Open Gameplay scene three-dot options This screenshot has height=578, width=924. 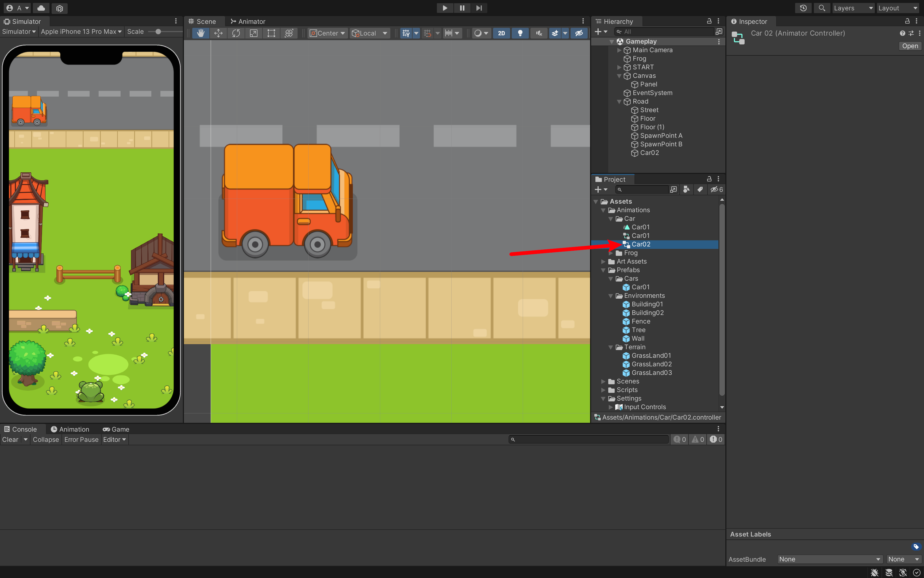[719, 41]
